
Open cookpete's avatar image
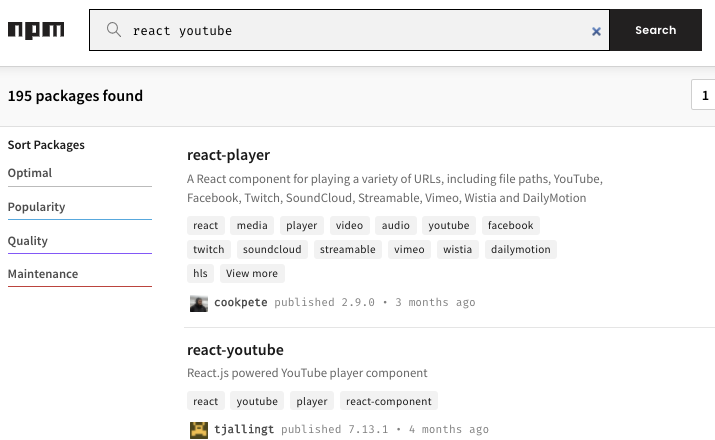[x=199, y=303]
